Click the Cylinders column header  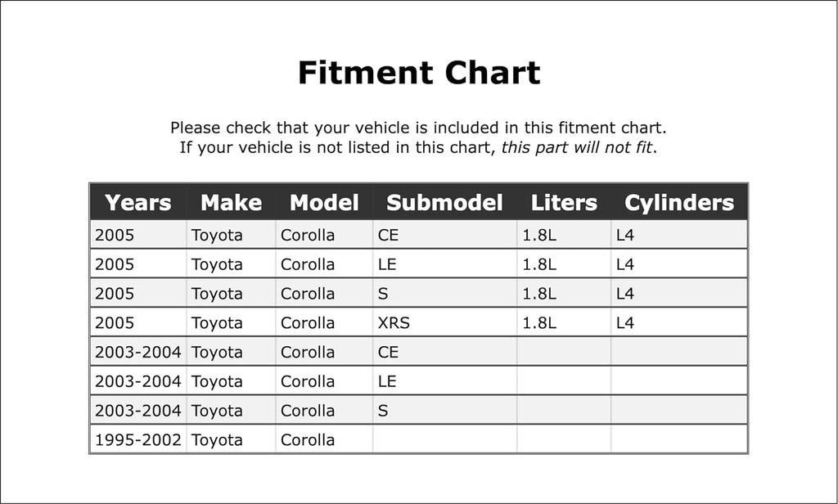(679, 203)
